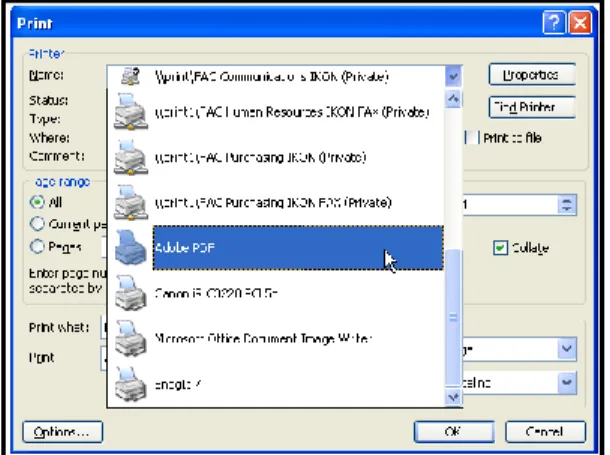Close the Print dialog with the red X
Image resolution: width=610 pixels, height=455 pixels.
pos(580,23)
